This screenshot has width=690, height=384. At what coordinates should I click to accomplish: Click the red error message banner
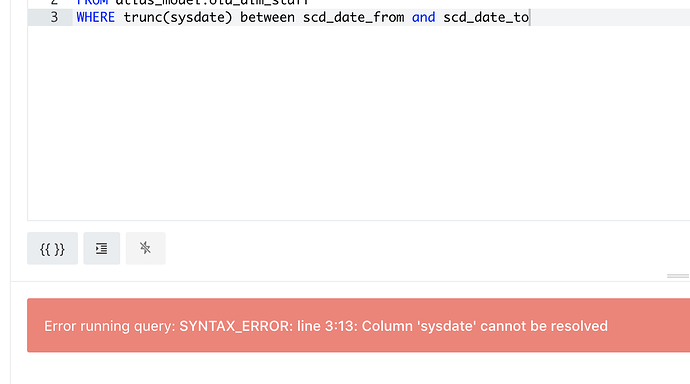tap(359, 325)
